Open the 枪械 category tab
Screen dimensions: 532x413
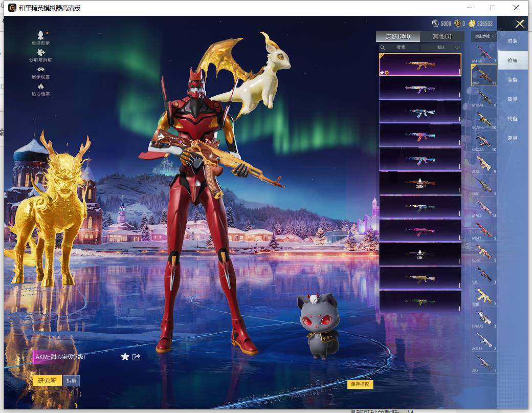pos(513,60)
